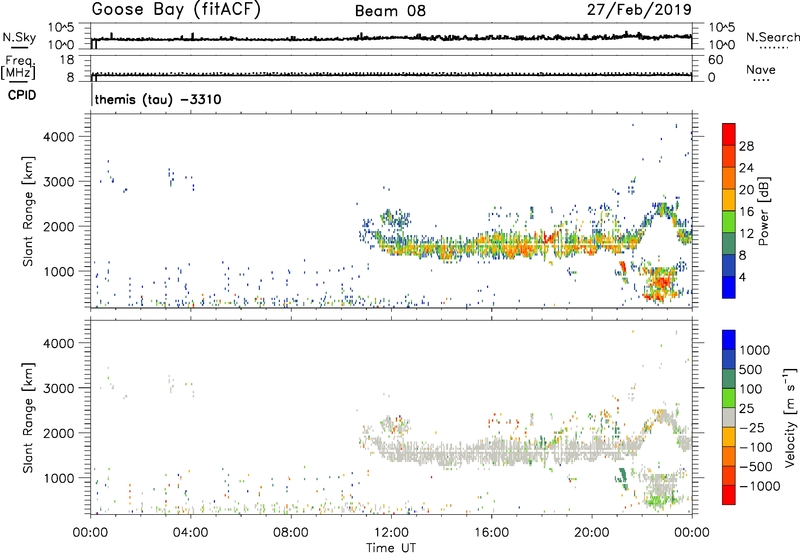Click the "500" value on Velocity colorbar
Image resolution: width=800 pixels, height=554 pixels.
752,369
